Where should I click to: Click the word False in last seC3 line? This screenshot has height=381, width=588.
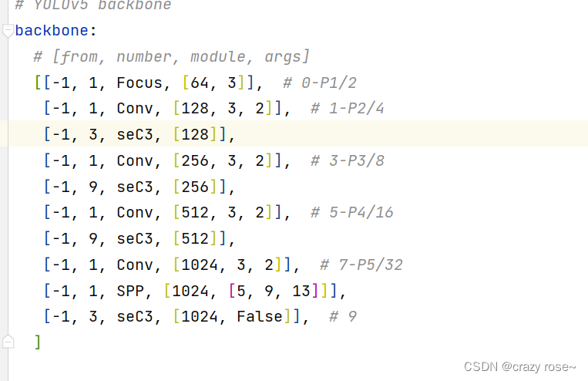coord(260,317)
